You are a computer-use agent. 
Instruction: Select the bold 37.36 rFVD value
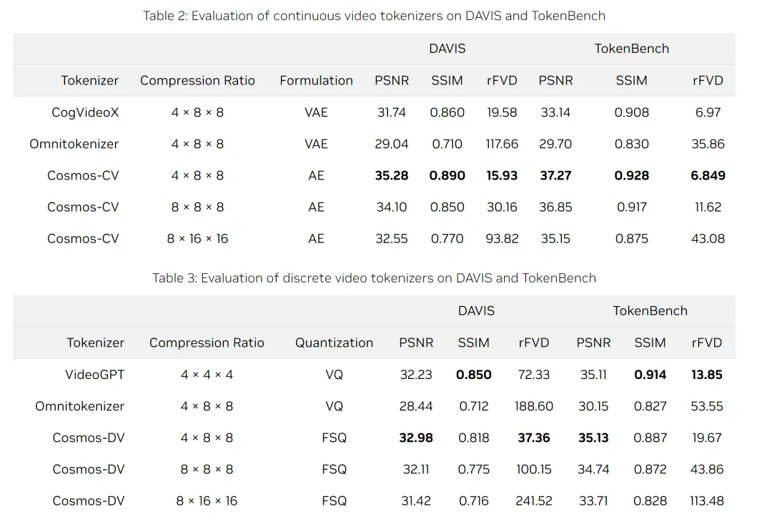[534, 438]
